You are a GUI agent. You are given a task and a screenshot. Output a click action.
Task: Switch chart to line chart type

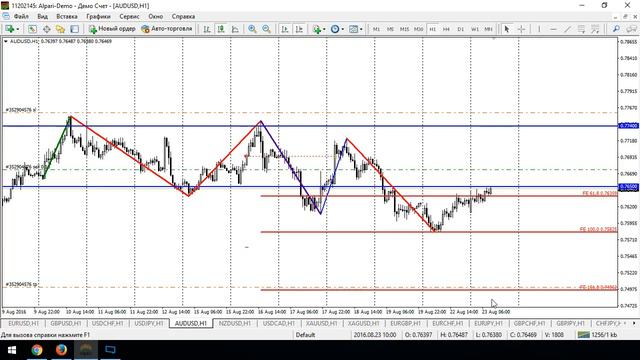(235, 29)
